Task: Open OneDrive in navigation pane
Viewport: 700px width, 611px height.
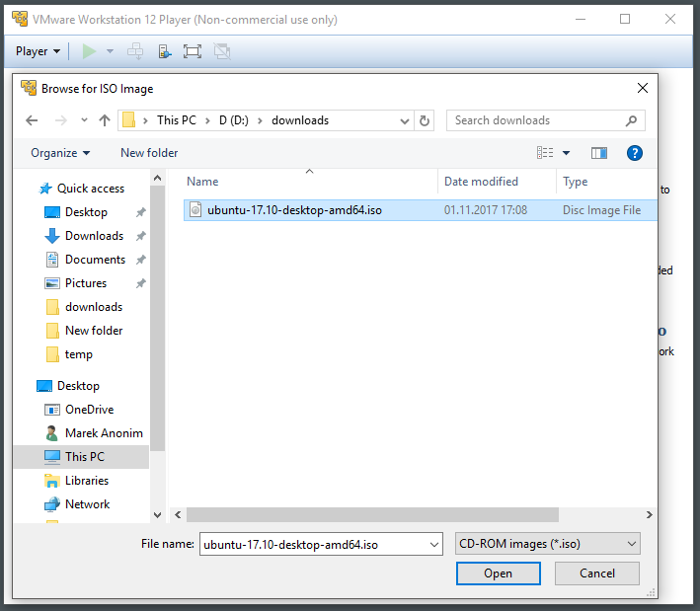Action: [x=89, y=410]
